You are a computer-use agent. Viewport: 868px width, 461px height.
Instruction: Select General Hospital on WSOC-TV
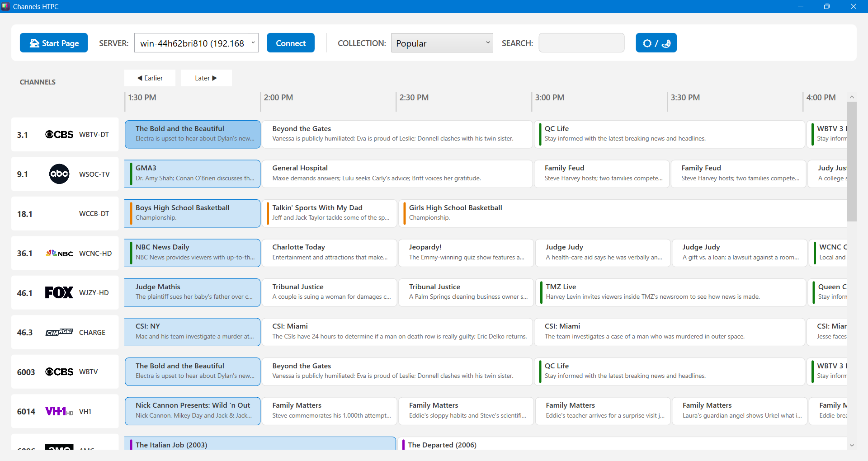coord(397,174)
